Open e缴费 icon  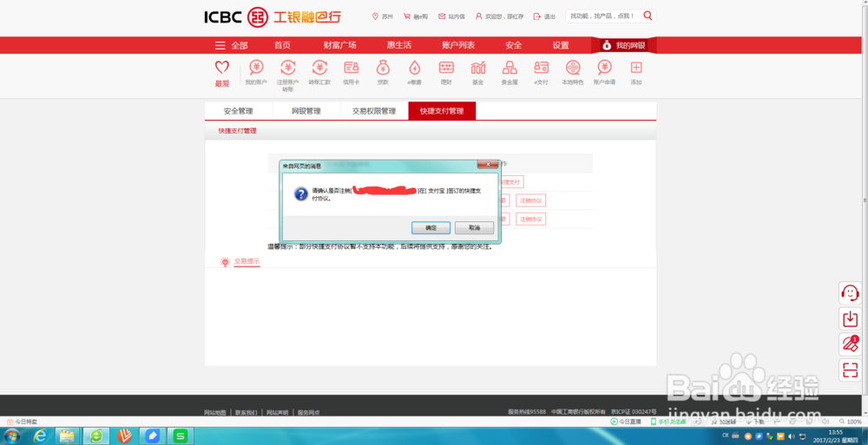coord(415,68)
